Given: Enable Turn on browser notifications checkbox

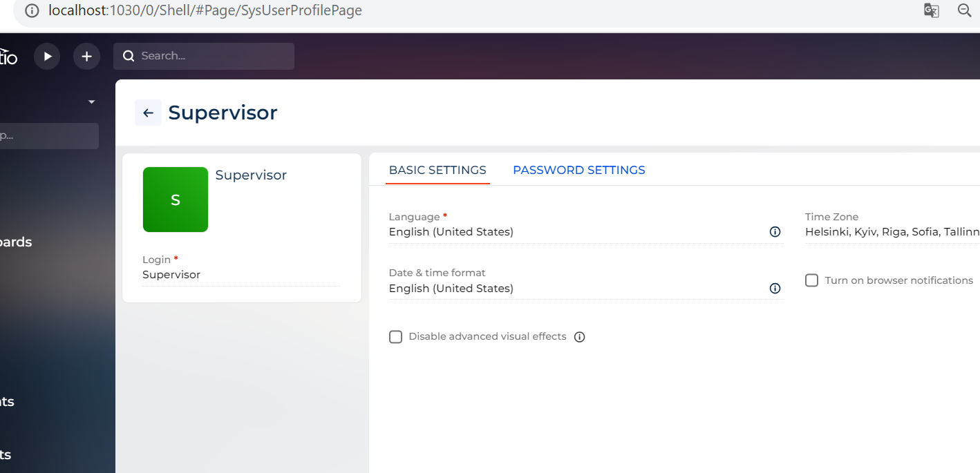Looking at the screenshot, I should (x=812, y=280).
